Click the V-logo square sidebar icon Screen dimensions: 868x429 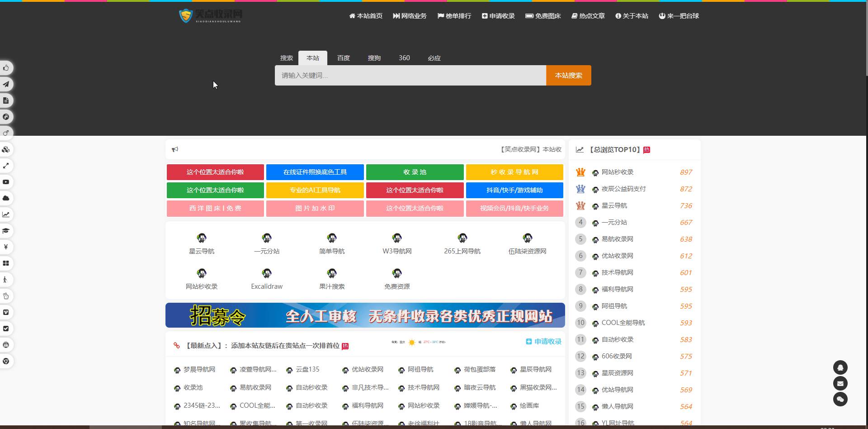pyautogui.click(x=6, y=312)
